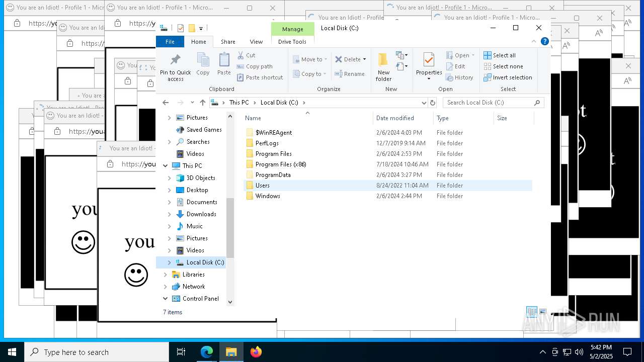Open the File ribbon tab
Image resolution: width=644 pixels, height=362 pixels.
click(x=170, y=42)
